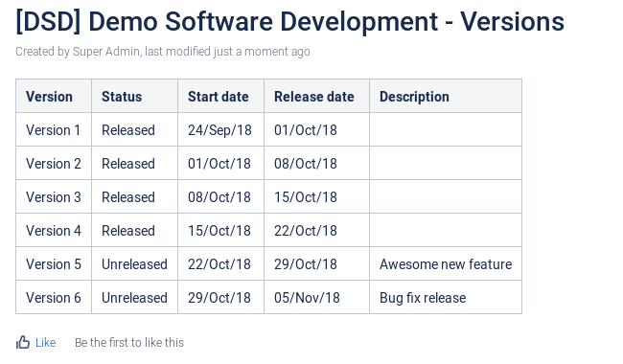This screenshot has width=623, height=364.
Task: Click Version 4 release date 22/Oct/18
Action: pos(316,230)
